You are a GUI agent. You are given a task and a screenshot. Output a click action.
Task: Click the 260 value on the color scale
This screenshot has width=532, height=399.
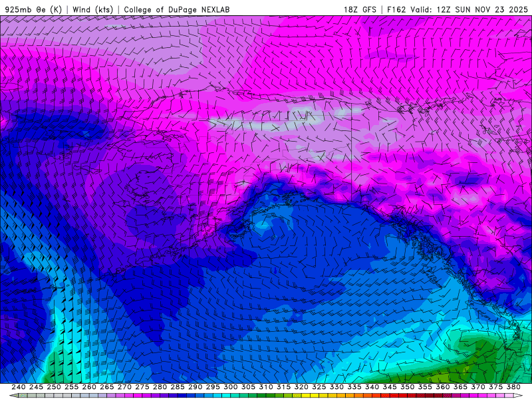click(x=89, y=387)
